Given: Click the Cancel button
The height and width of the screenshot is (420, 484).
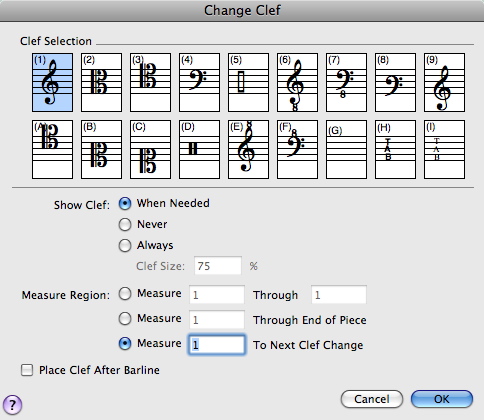Looking at the screenshot, I should 372,399.
